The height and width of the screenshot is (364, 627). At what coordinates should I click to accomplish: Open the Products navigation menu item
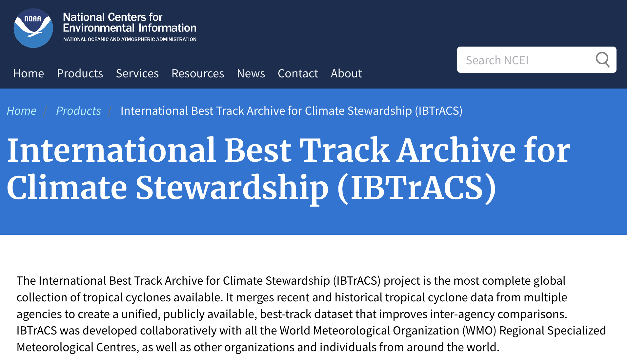pyautogui.click(x=80, y=73)
